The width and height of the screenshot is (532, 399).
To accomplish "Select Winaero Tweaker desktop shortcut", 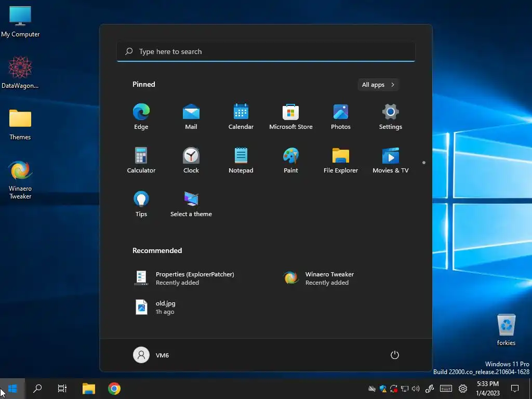I will click(x=20, y=180).
